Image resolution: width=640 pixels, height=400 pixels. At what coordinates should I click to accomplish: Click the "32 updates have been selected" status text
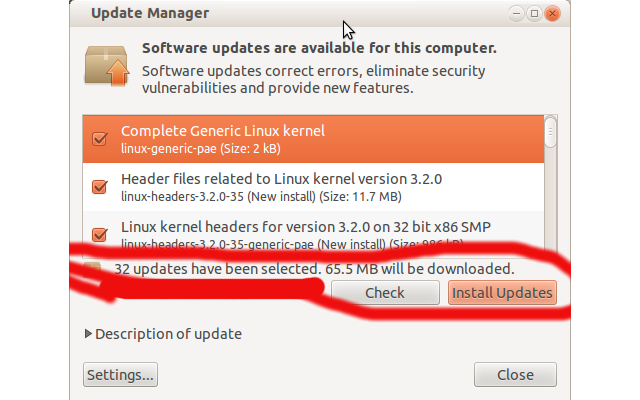tap(314, 269)
